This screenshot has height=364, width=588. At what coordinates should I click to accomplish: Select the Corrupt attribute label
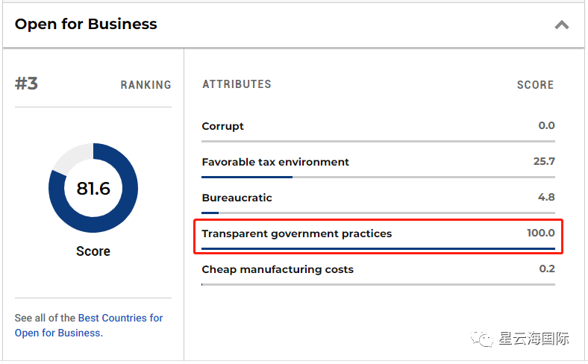coord(222,126)
